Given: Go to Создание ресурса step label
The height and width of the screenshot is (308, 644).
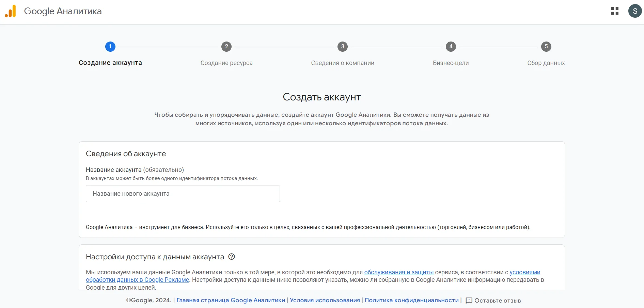Looking at the screenshot, I should click(x=226, y=63).
